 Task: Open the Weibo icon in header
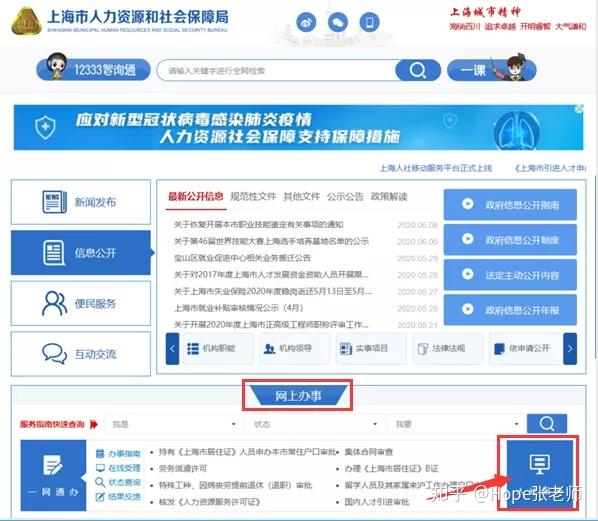click(306, 23)
